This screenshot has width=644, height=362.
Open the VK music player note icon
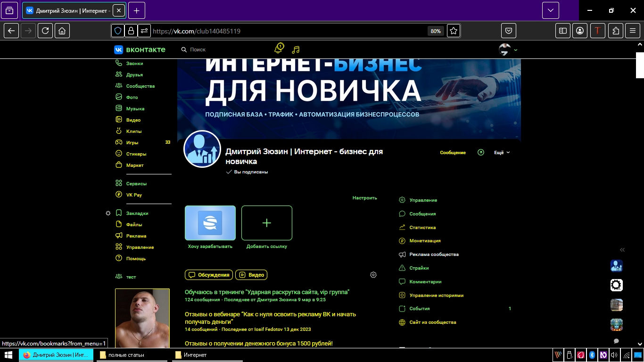tap(296, 49)
